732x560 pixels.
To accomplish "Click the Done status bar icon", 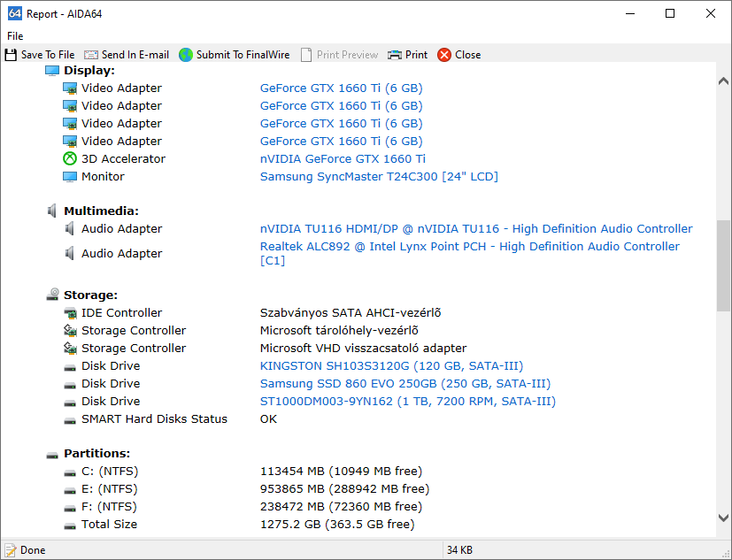I will [x=11, y=550].
